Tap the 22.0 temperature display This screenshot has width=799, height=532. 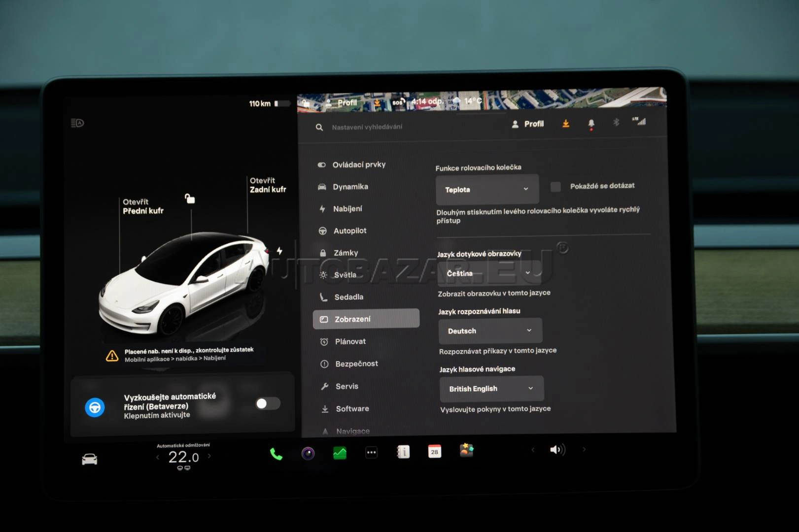(183, 457)
